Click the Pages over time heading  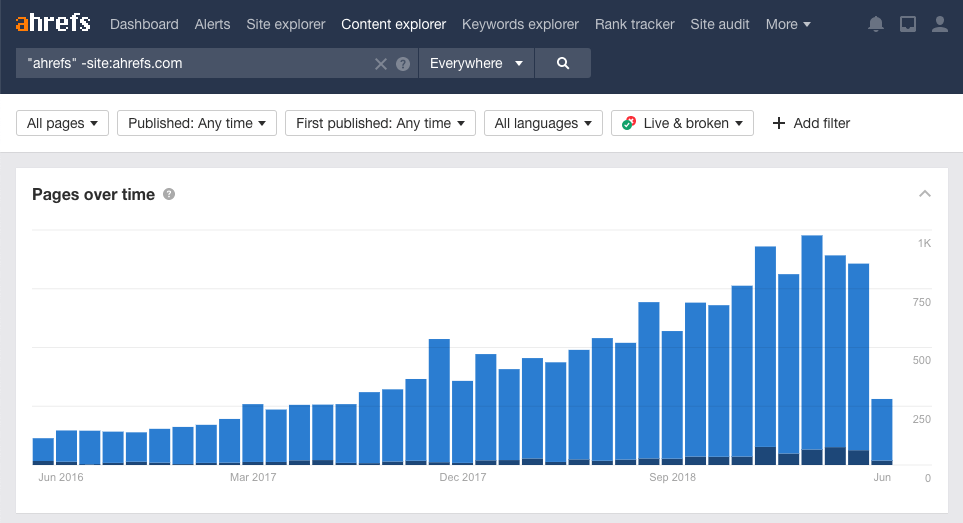click(93, 195)
